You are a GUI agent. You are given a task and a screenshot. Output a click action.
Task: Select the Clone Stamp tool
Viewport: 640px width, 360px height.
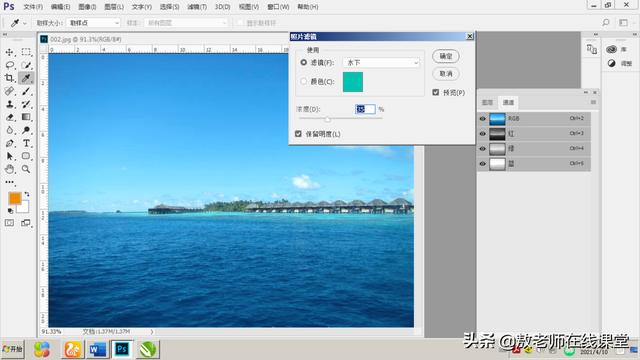click(9, 104)
